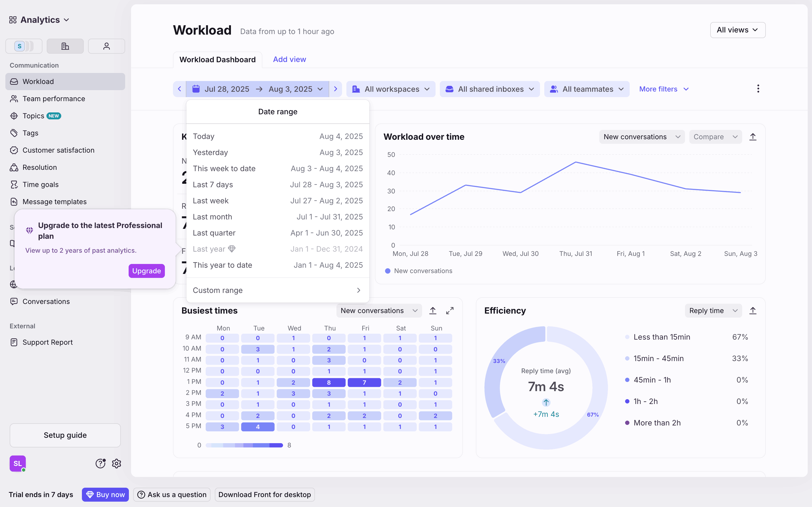Expand Busiest times to fullscreen
The height and width of the screenshot is (507, 812).
coord(450,311)
